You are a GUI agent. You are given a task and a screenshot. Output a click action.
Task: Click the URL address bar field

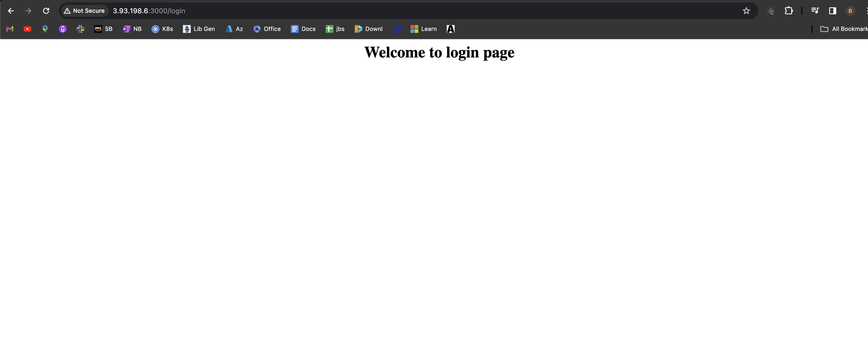404,11
